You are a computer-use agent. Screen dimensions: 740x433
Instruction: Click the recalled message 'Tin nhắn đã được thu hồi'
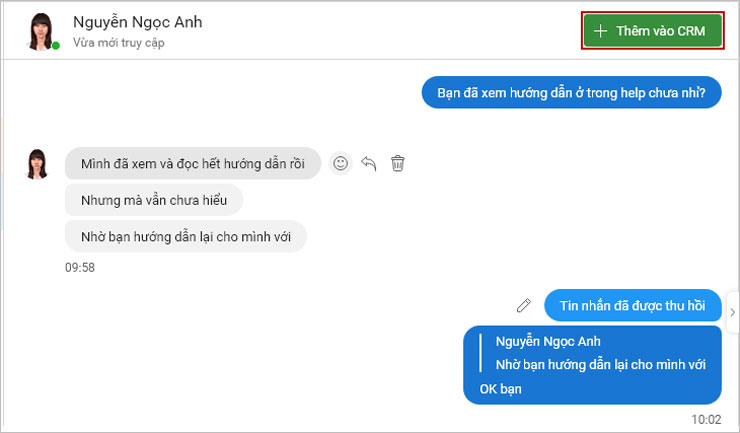click(x=632, y=306)
